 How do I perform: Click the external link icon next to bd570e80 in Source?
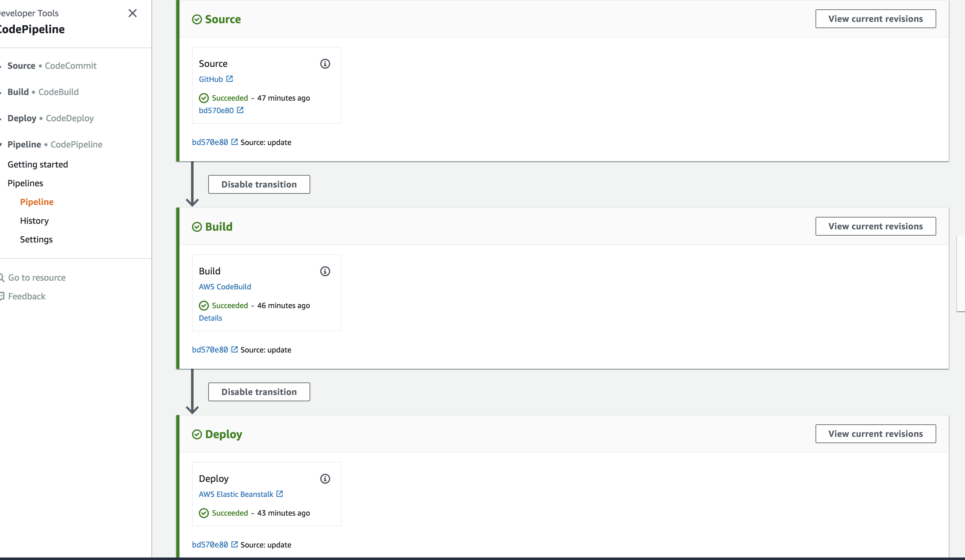click(240, 110)
